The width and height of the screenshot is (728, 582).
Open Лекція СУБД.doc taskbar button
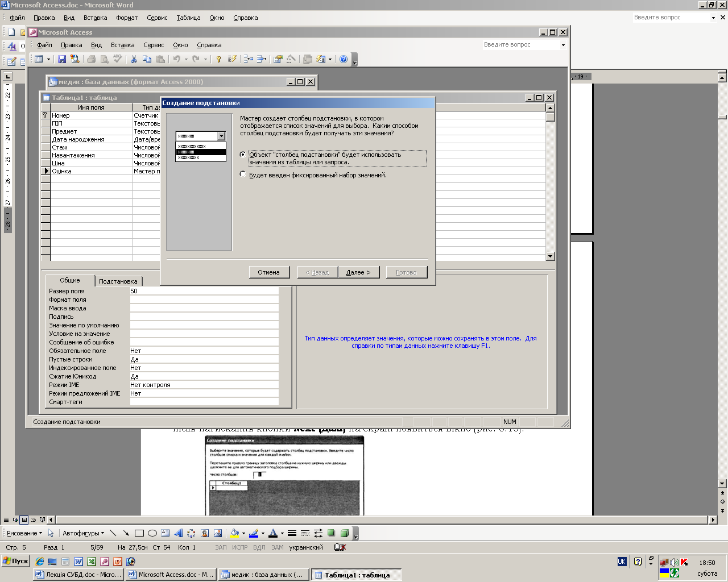tap(78, 575)
